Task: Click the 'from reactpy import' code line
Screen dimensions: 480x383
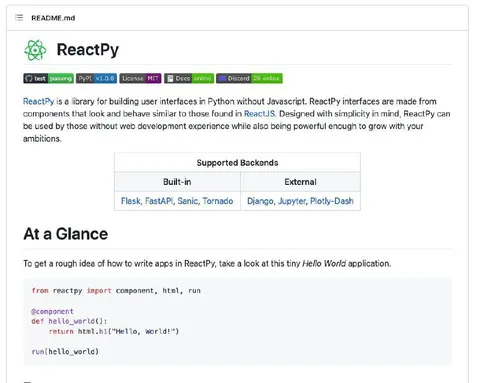Action: tap(116, 291)
